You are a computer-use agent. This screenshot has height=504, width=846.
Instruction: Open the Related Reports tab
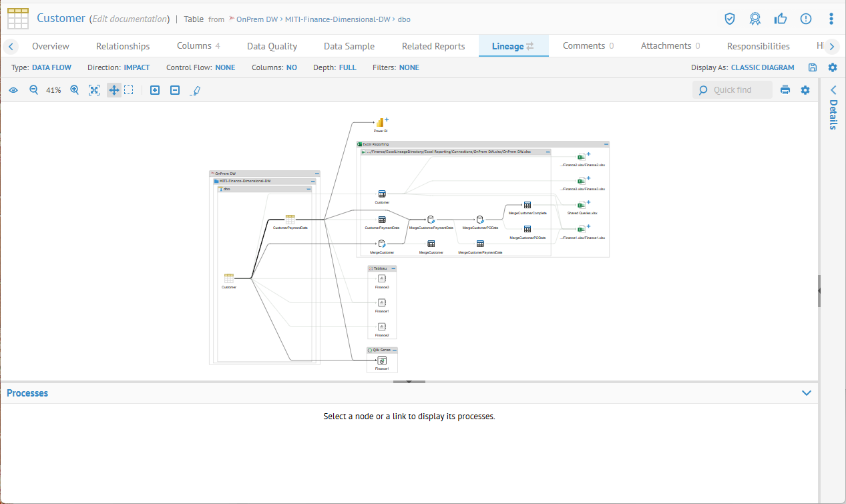pyautogui.click(x=433, y=46)
